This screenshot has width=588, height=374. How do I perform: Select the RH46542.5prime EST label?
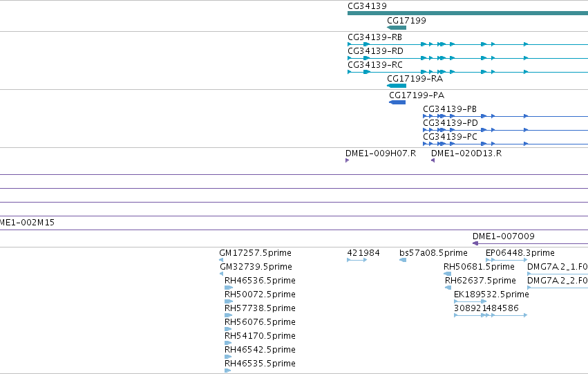point(260,350)
